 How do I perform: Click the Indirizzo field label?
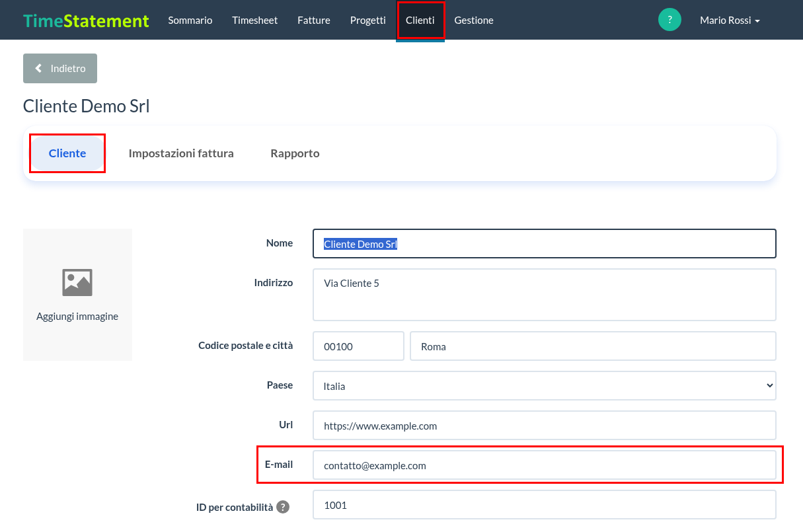pyautogui.click(x=274, y=283)
